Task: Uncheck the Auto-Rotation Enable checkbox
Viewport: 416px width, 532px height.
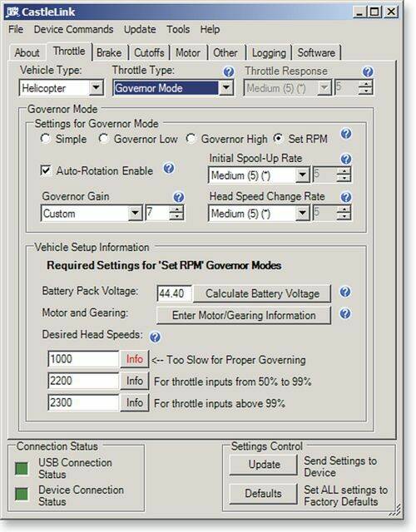Action: pyautogui.click(x=46, y=170)
